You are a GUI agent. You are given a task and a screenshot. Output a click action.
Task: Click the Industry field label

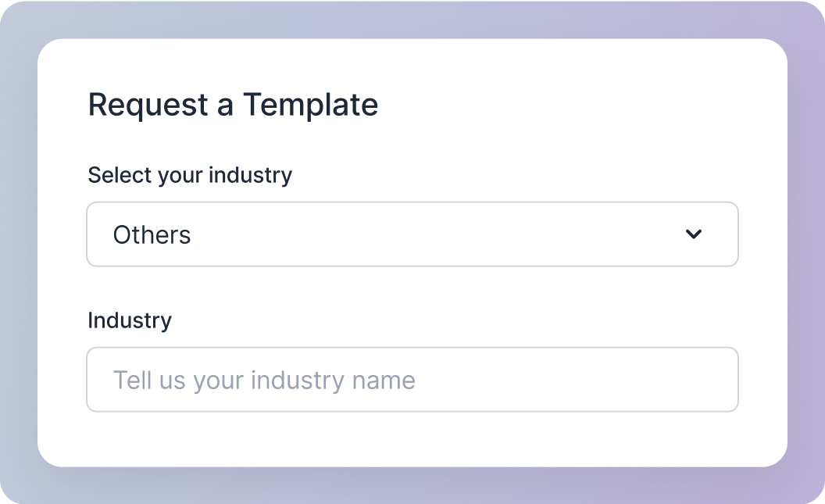(x=130, y=320)
